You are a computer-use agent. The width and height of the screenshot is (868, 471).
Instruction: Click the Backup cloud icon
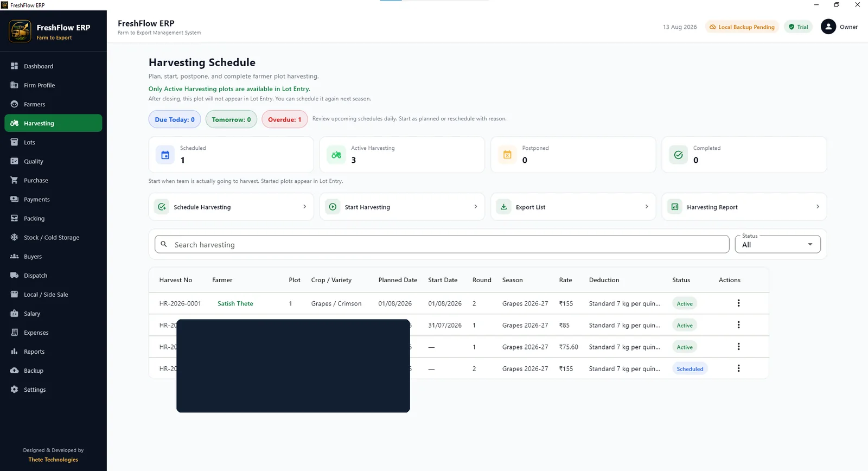(x=14, y=370)
